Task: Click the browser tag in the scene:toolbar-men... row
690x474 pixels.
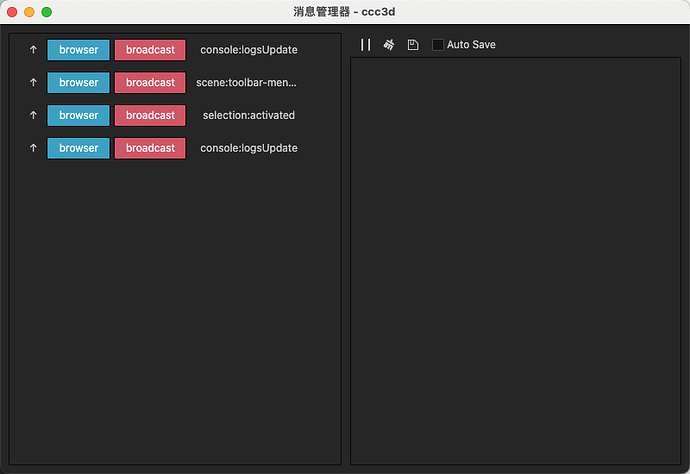Action: coord(78,82)
